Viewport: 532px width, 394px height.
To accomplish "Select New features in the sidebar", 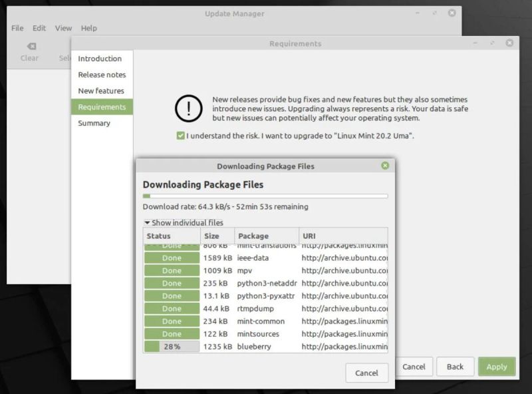I will click(100, 91).
